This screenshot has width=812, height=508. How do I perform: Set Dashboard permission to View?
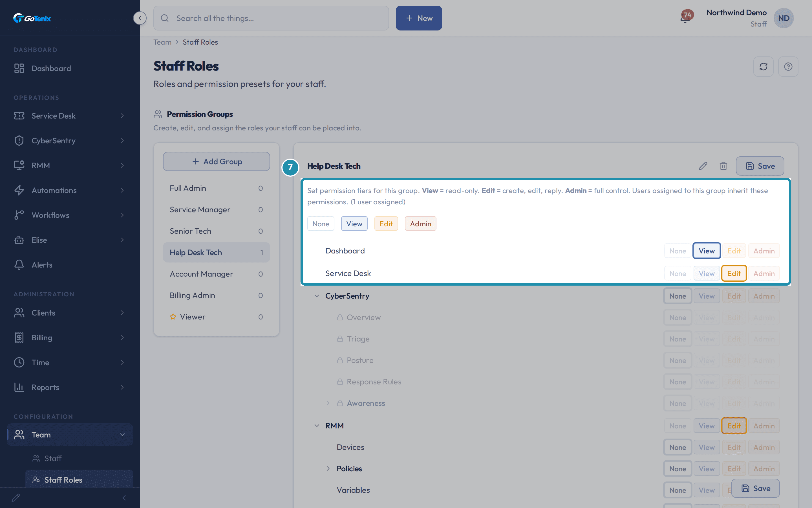[x=707, y=251]
